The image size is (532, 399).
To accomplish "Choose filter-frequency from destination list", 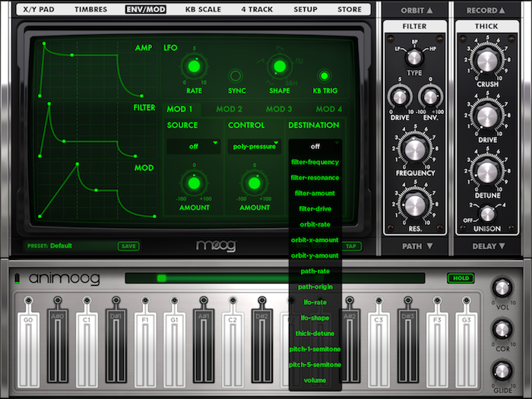I will pyautogui.click(x=315, y=162).
